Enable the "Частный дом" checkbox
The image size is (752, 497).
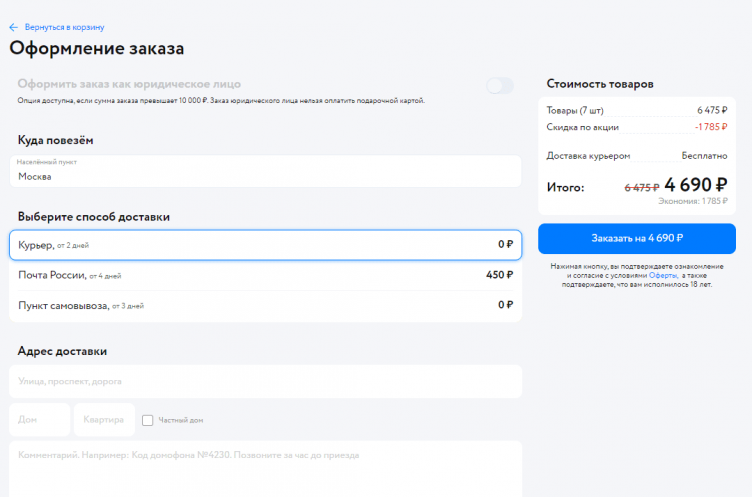148,420
